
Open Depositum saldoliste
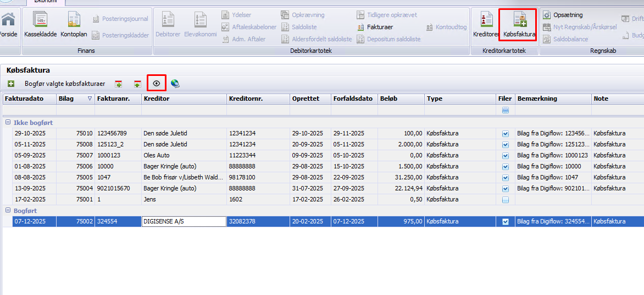(388, 40)
